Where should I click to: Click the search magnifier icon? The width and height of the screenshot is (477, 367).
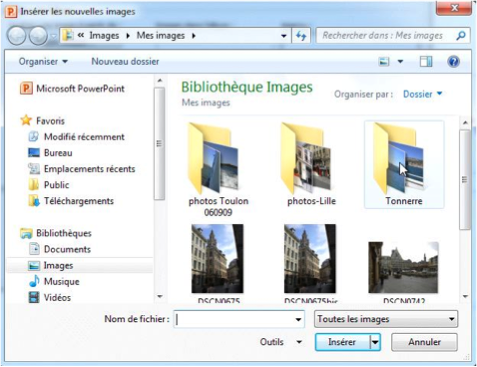461,36
